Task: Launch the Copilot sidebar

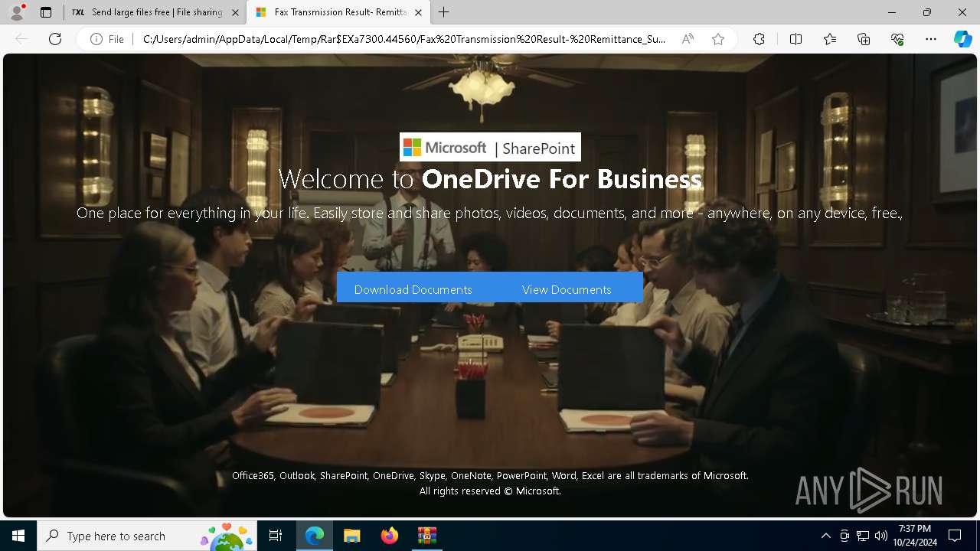Action: click(962, 39)
